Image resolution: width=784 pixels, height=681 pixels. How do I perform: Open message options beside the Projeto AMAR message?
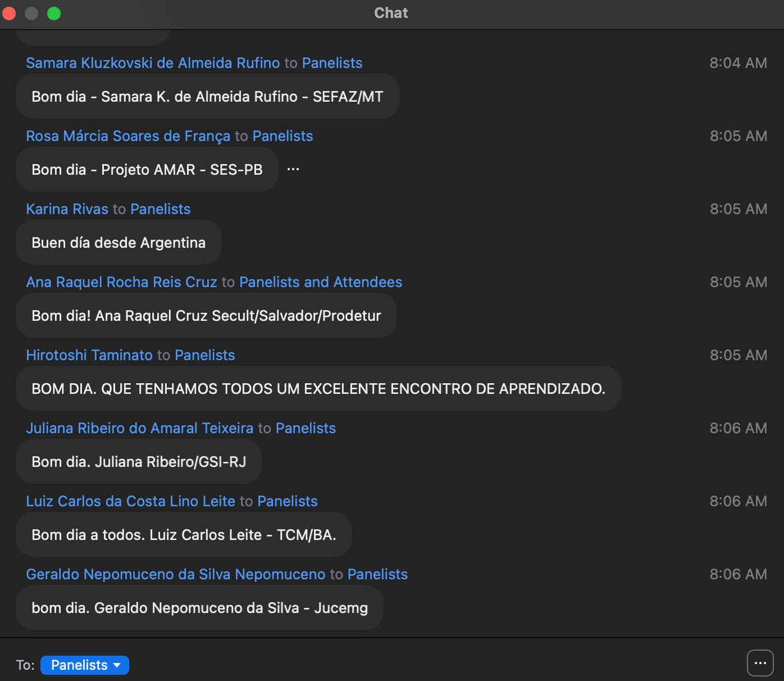click(293, 169)
